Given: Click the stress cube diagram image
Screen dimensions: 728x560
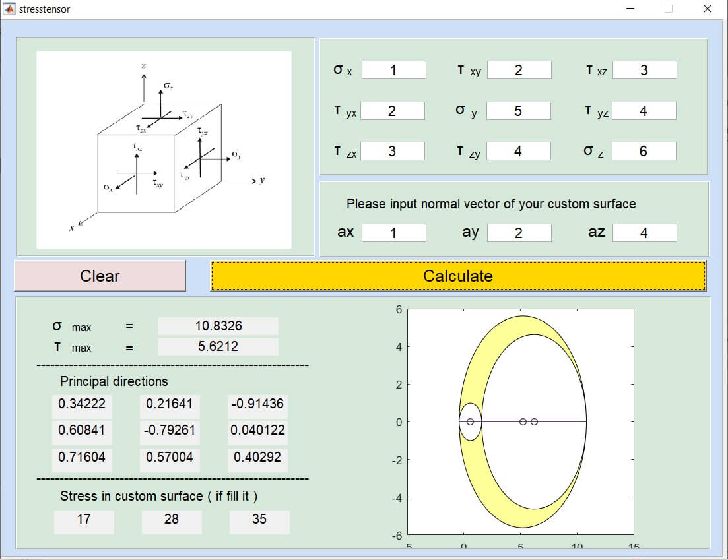Looking at the screenshot, I should (x=164, y=150).
